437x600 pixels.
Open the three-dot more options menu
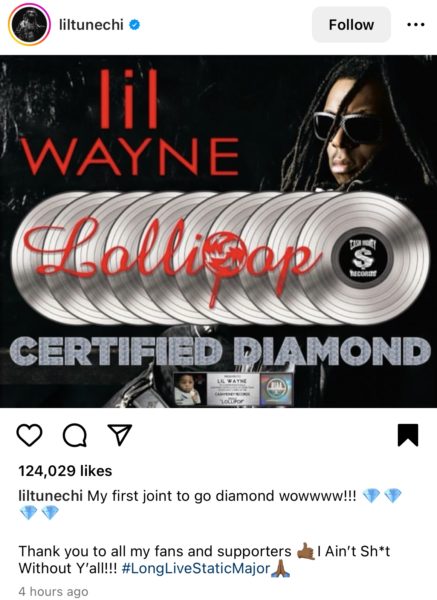(x=416, y=25)
